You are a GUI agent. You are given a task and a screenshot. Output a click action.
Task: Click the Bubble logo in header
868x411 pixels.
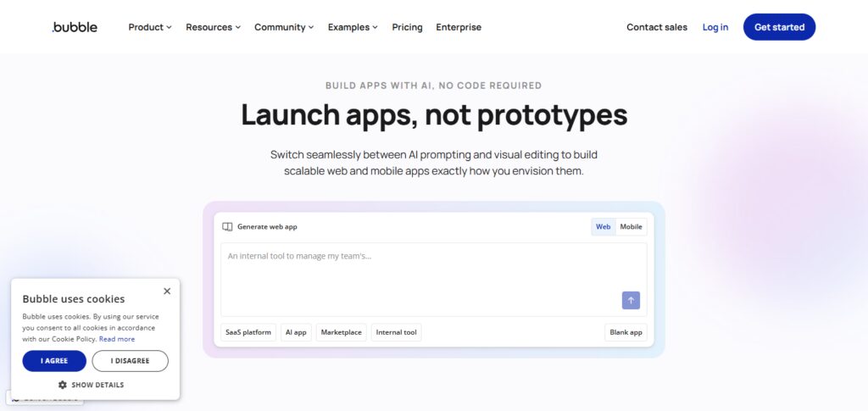pos(75,27)
